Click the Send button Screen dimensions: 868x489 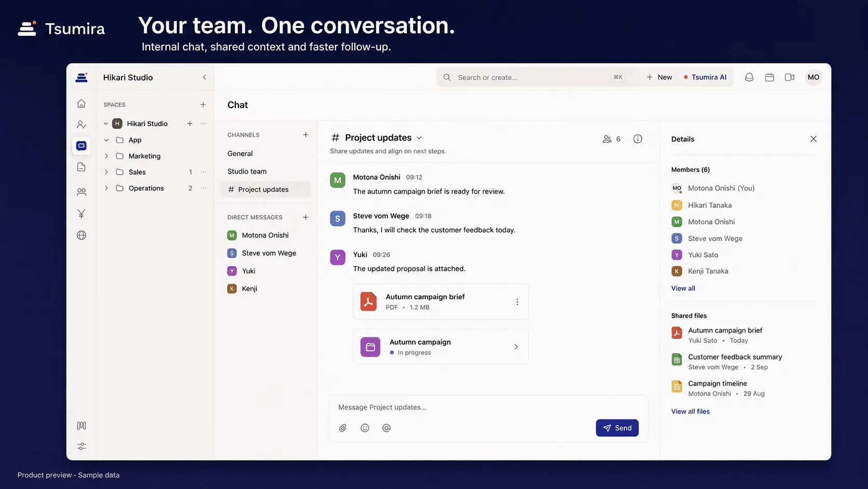click(x=617, y=428)
